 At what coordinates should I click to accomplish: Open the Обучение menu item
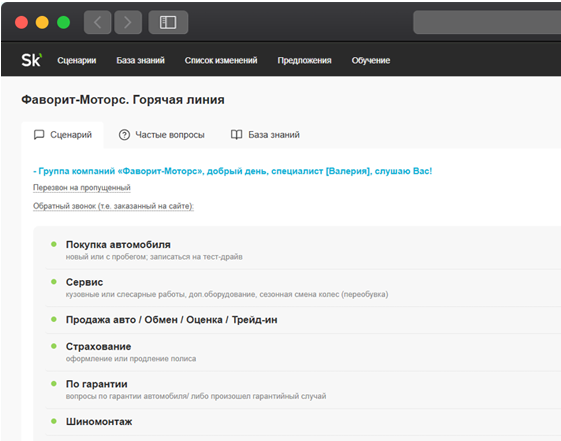click(x=371, y=60)
